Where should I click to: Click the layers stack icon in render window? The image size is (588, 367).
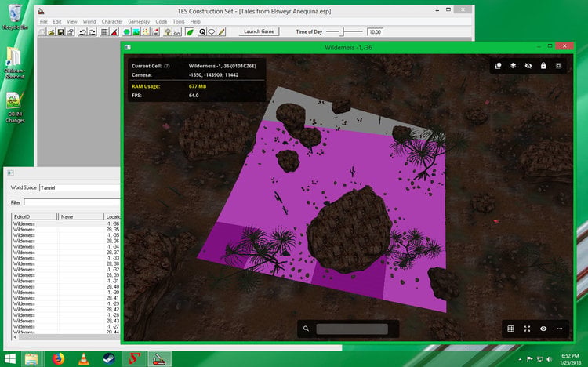[513, 66]
